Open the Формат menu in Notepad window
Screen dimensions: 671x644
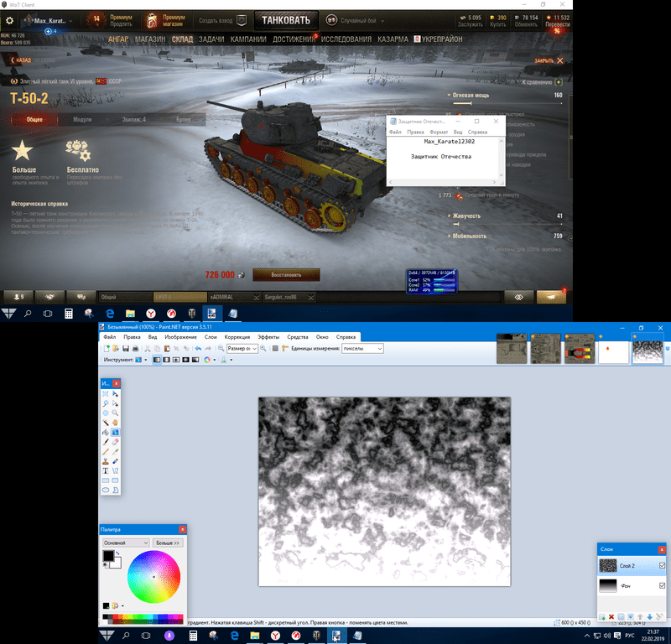click(439, 132)
